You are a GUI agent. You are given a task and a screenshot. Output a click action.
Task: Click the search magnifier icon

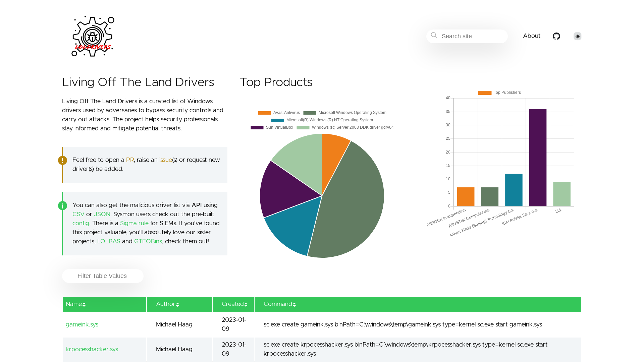tap(434, 35)
